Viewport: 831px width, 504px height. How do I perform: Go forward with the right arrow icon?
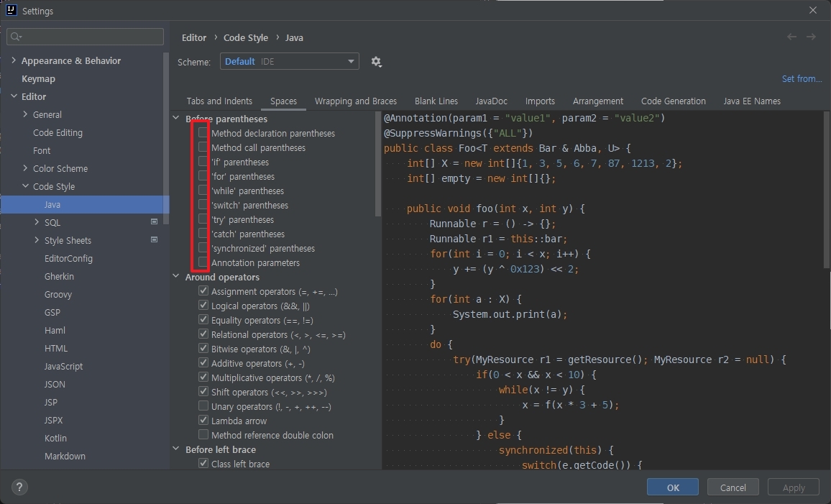click(811, 37)
